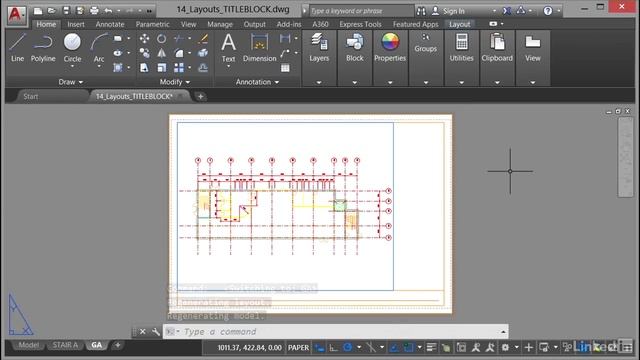Toggle selection cycling in status bar

[x=461, y=348]
